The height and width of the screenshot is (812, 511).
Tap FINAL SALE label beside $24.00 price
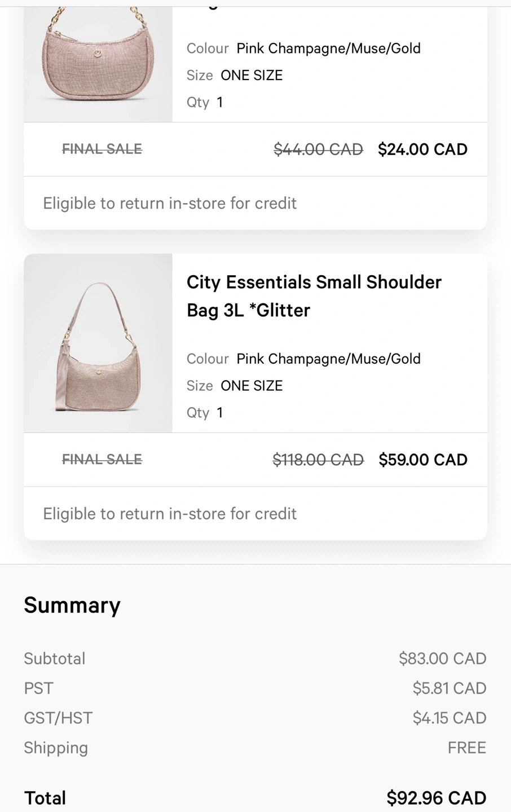(102, 149)
